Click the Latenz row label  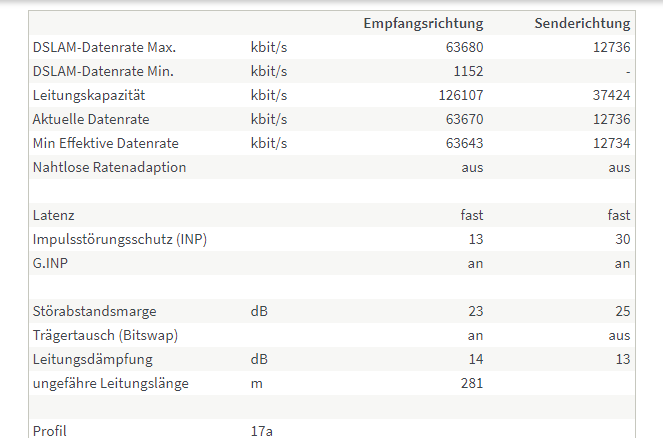pos(54,216)
